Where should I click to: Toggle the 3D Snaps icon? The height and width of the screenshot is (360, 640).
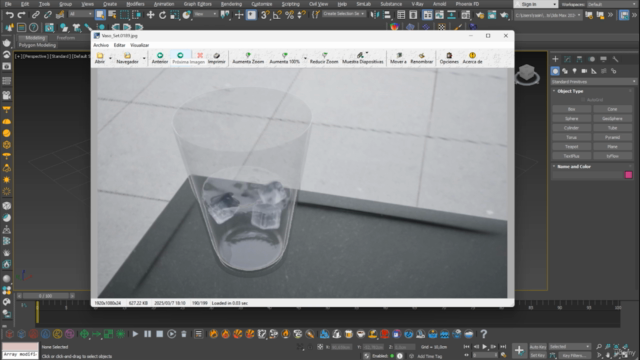click(x=264, y=15)
